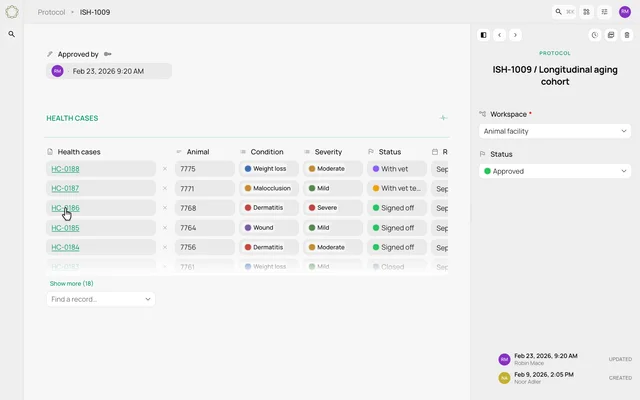Delete record with the trash icon
The height and width of the screenshot is (400, 640).
click(x=627, y=35)
